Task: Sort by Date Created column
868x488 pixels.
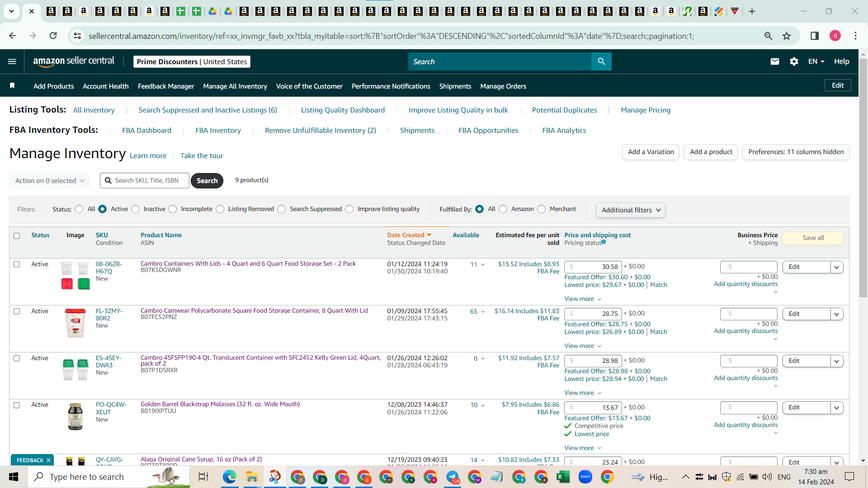Action: coord(409,235)
